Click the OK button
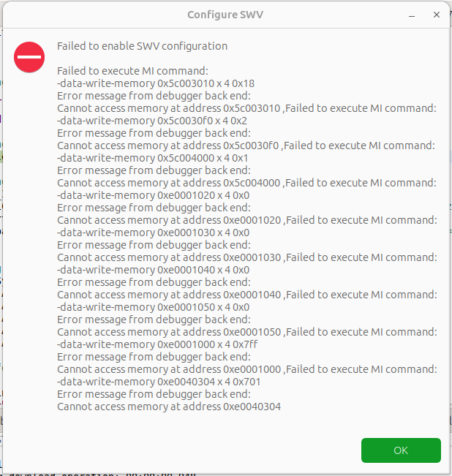The image size is (452, 476). [x=401, y=450]
